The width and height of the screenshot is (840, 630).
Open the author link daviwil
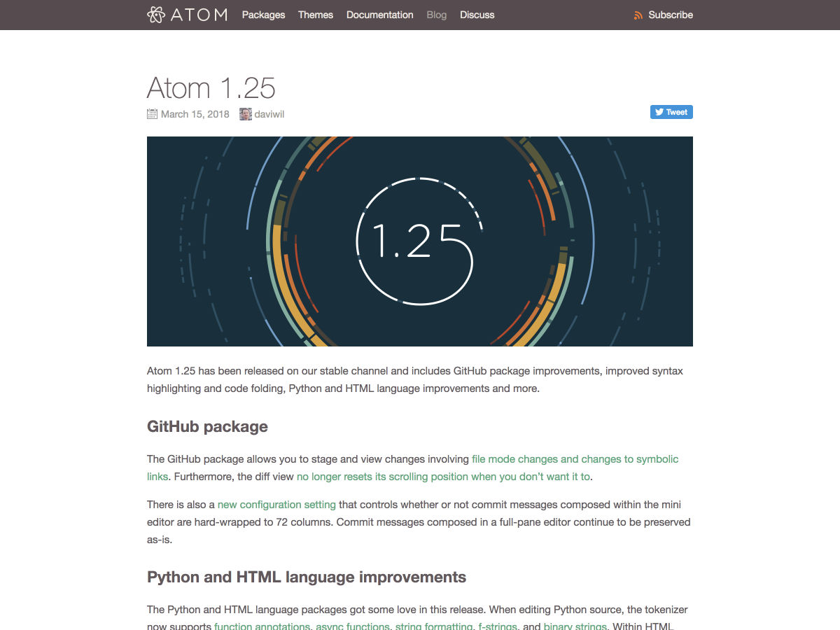pos(269,114)
